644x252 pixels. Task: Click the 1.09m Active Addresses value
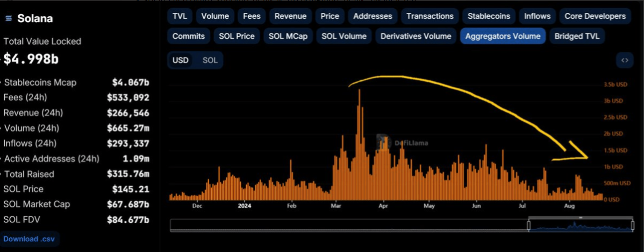(x=136, y=159)
